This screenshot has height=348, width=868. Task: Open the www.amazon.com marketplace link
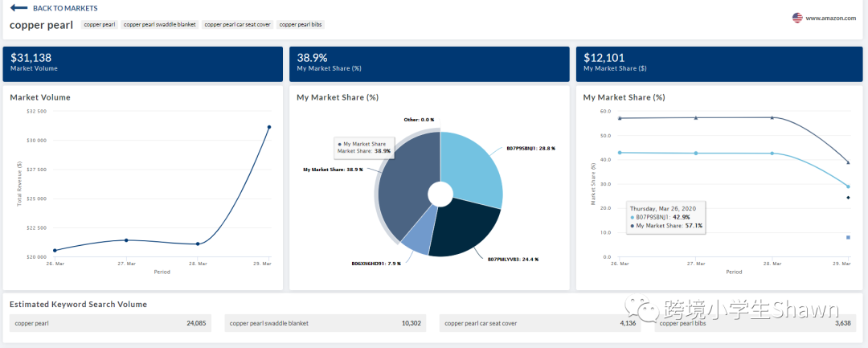point(830,18)
